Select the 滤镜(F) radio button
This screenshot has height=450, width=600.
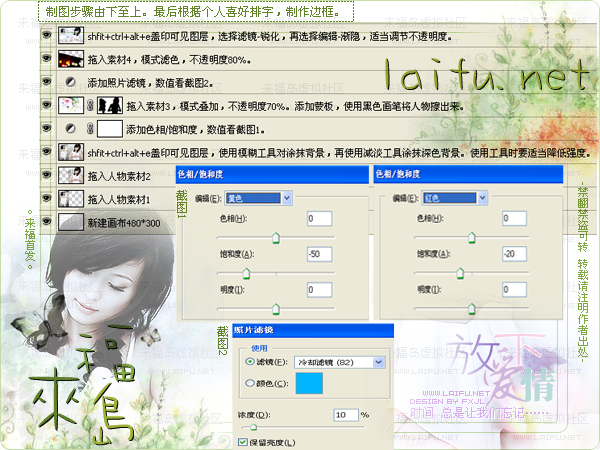250,362
